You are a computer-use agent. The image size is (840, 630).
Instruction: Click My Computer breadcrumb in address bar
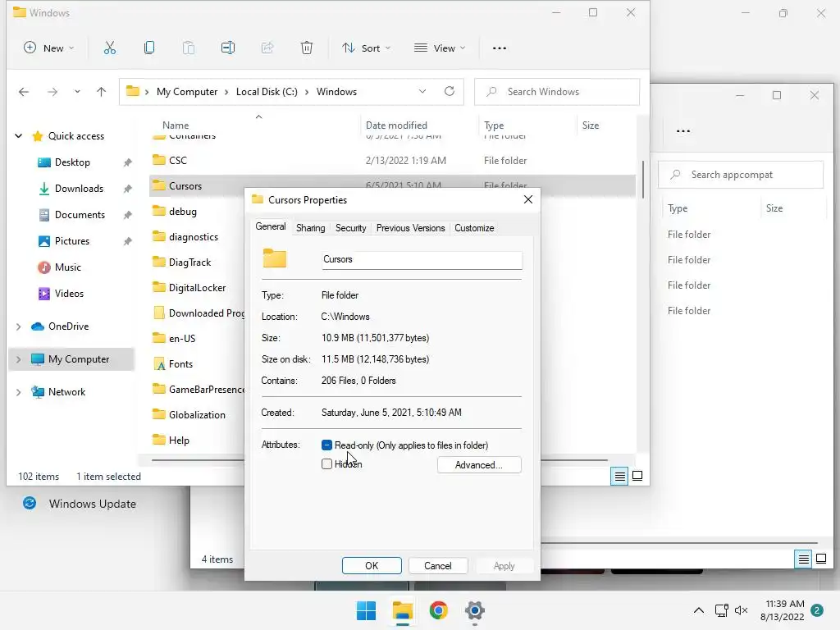coord(187,92)
